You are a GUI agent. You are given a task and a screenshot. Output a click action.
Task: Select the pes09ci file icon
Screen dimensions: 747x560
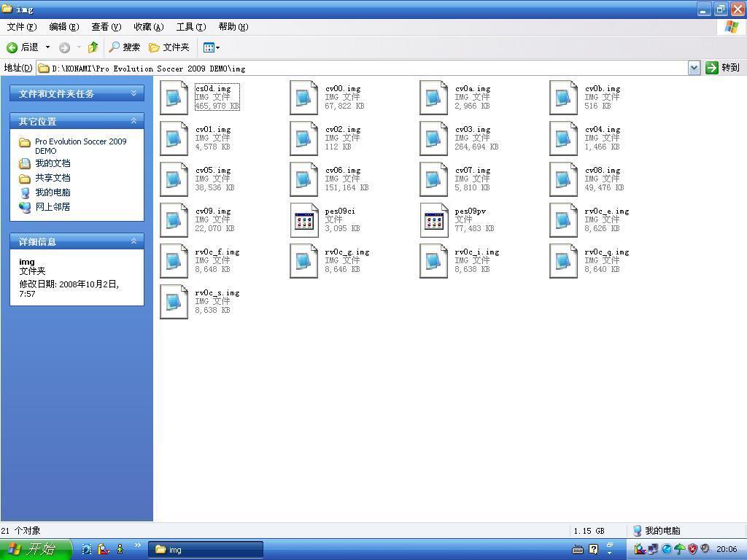[x=304, y=220]
